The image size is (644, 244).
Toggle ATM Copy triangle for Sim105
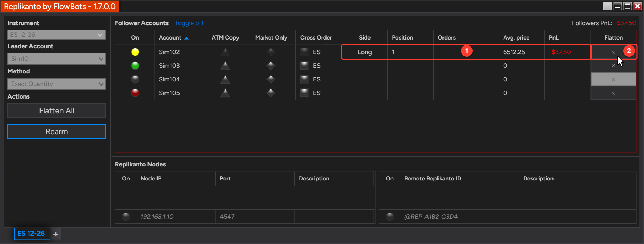225,93
